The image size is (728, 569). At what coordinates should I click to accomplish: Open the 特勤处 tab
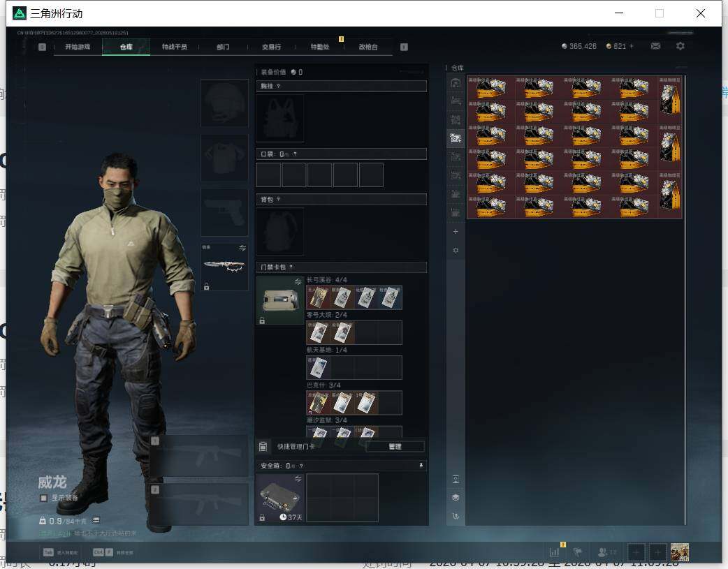click(x=320, y=47)
